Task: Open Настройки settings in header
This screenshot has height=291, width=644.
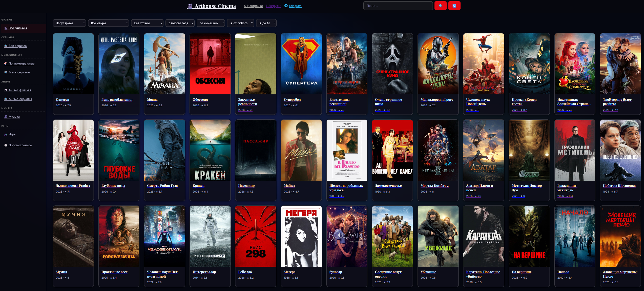Action: pos(253,6)
